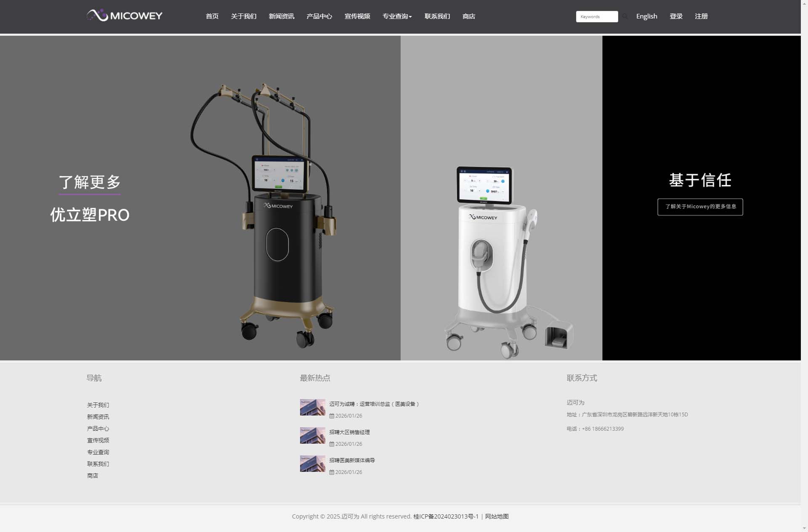Open the 产品中心 nav menu item
Screen dimensions: 808x532
click(319, 16)
